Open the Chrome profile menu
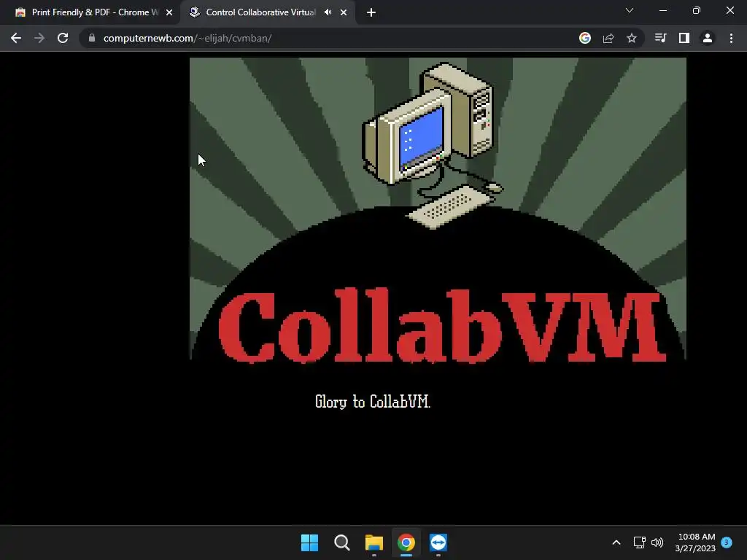The image size is (747, 560). click(708, 38)
